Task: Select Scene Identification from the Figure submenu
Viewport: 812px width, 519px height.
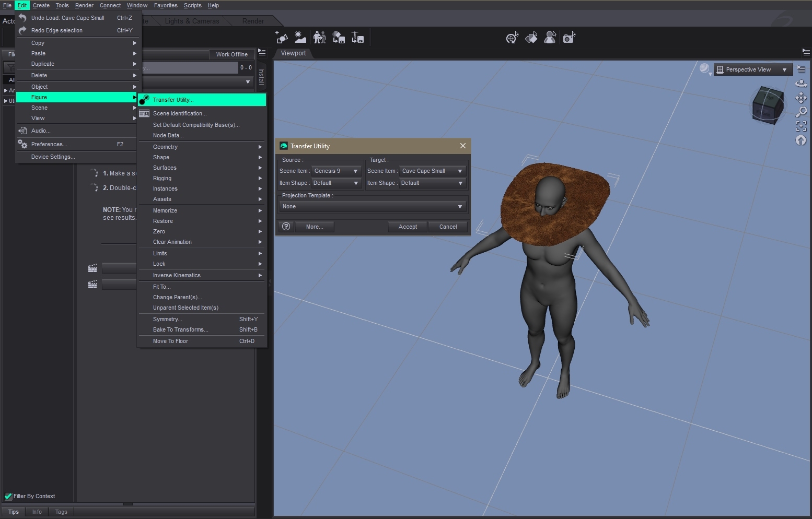Action: (179, 113)
